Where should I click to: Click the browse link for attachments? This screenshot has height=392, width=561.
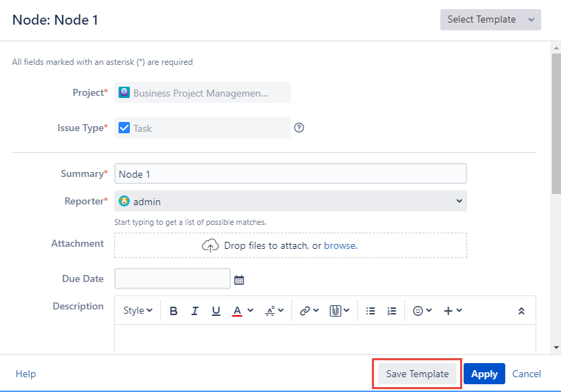click(x=340, y=246)
